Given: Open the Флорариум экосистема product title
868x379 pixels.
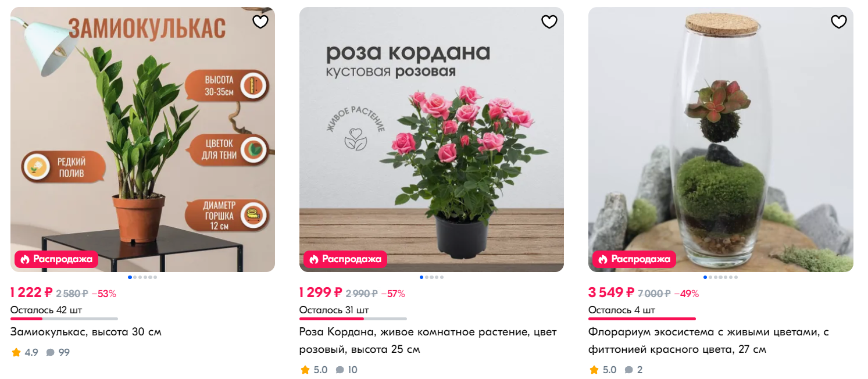Looking at the screenshot, I should pyautogui.click(x=708, y=341).
